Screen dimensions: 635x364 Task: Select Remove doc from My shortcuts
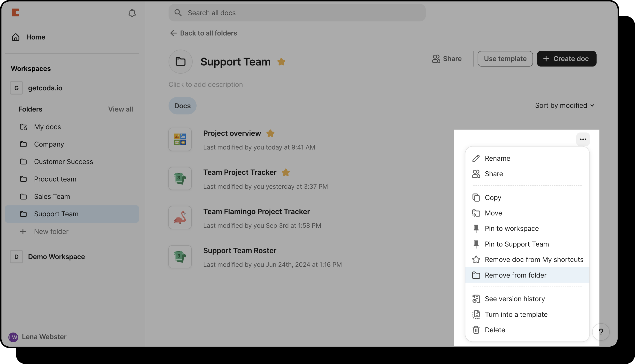[x=527, y=260]
